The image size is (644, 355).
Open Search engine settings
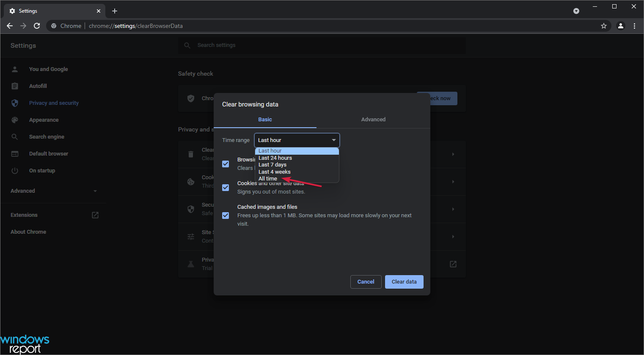(x=47, y=137)
